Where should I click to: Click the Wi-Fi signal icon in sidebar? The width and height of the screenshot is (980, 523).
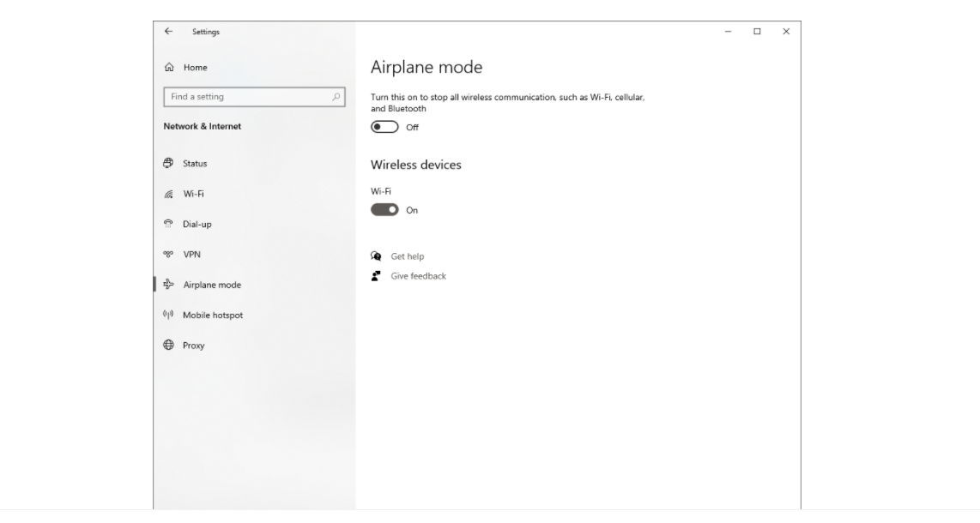(x=168, y=195)
